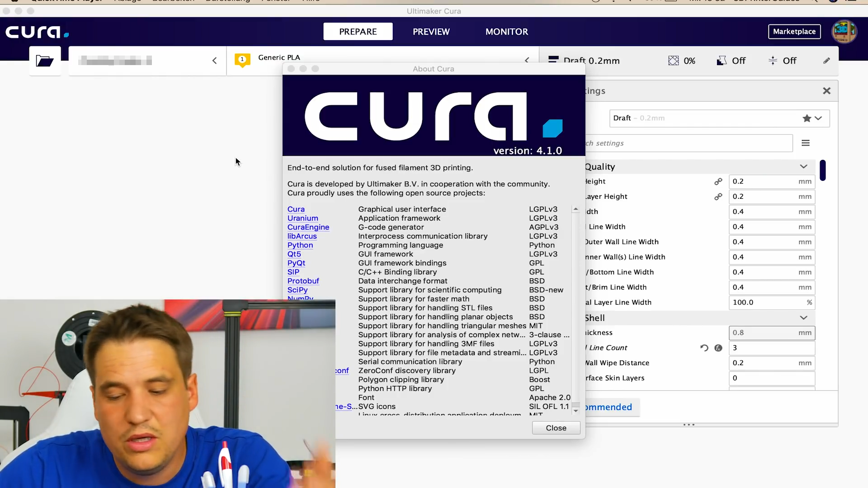Edit the Layer Height 0.2 field
The height and width of the screenshot is (488, 868).
[x=772, y=182]
